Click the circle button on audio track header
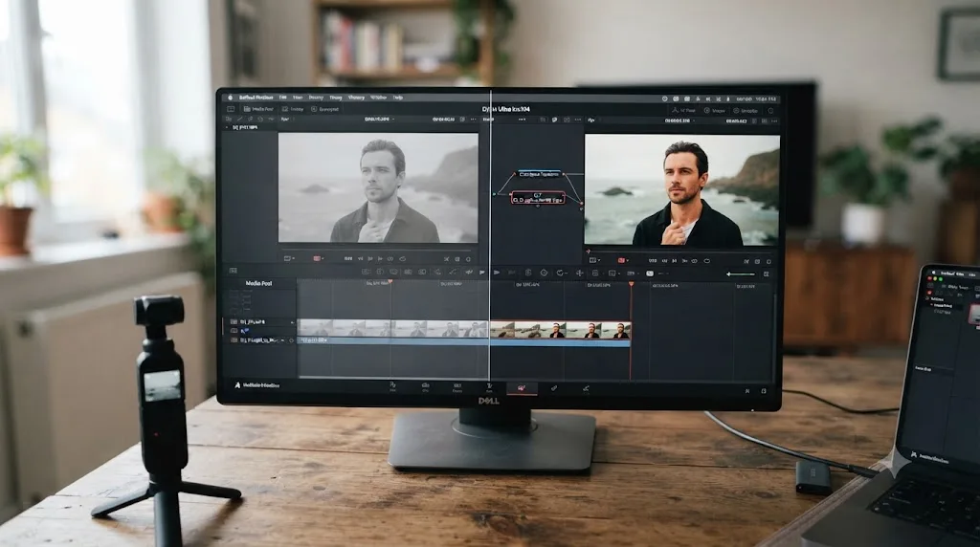The height and width of the screenshot is (547, 980). pyautogui.click(x=291, y=340)
